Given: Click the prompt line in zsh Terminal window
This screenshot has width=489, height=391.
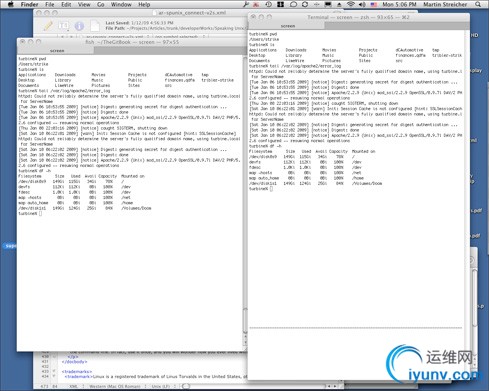Looking at the screenshot, I should [x=261, y=189].
